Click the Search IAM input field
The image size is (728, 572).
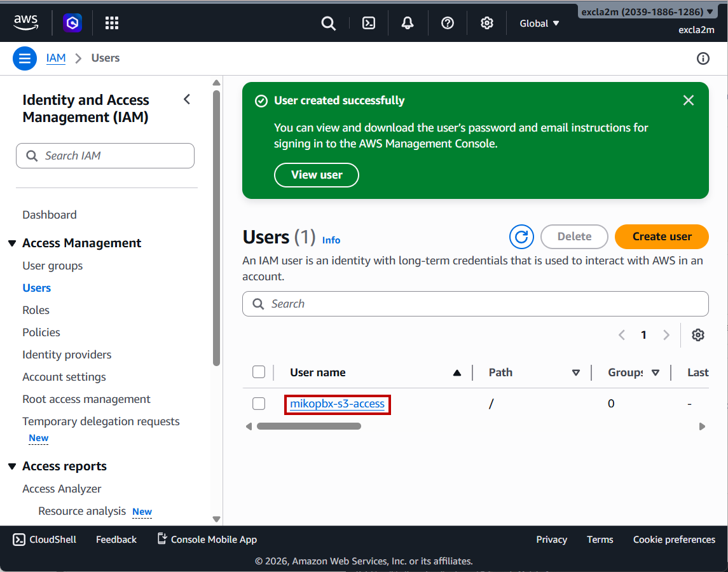point(106,156)
